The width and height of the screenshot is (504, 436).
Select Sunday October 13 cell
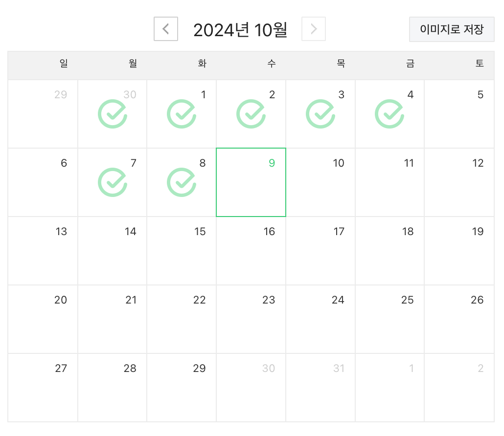coord(43,251)
